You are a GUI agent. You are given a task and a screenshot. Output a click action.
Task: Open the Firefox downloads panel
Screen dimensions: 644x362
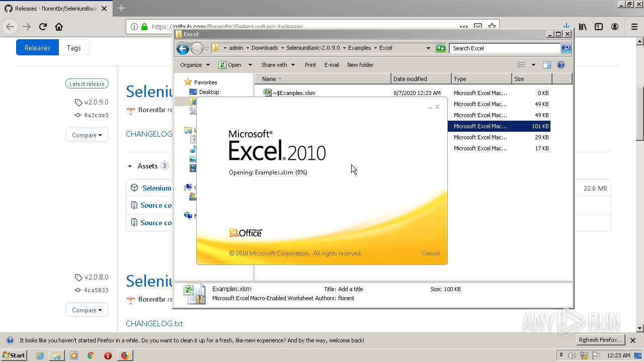[567, 27]
